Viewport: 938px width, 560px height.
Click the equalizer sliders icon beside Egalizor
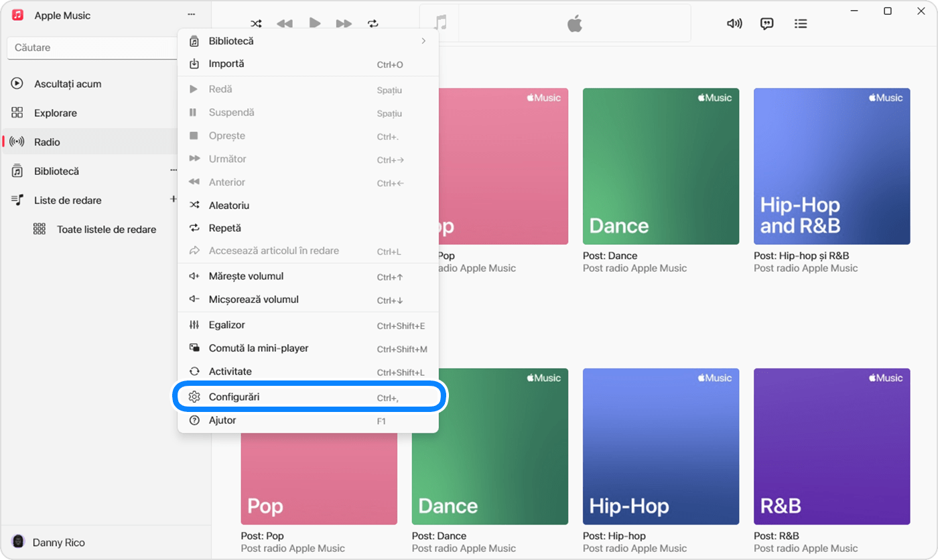tap(194, 325)
